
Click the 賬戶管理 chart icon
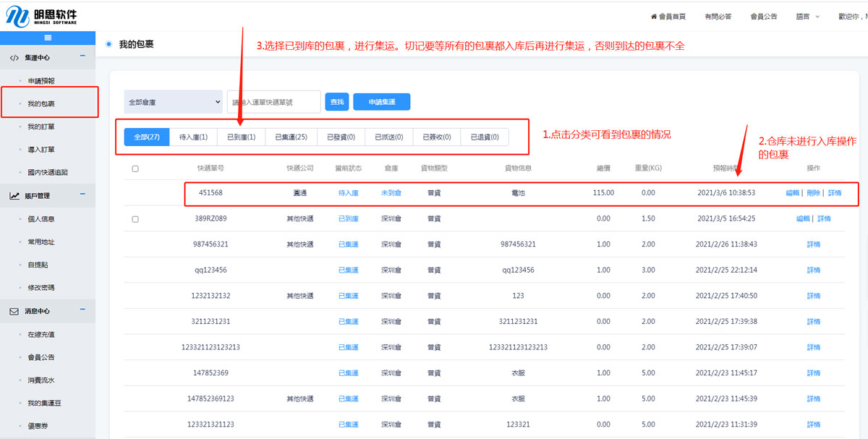(14, 195)
